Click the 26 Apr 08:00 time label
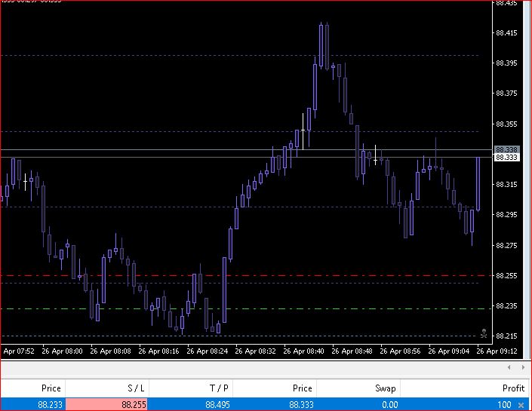 [62, 351]
